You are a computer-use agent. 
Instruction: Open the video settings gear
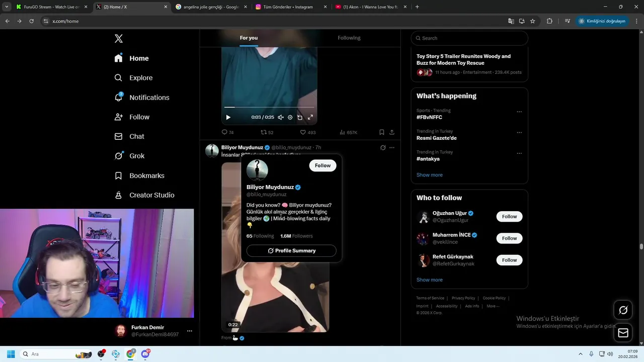click(290, 117)
